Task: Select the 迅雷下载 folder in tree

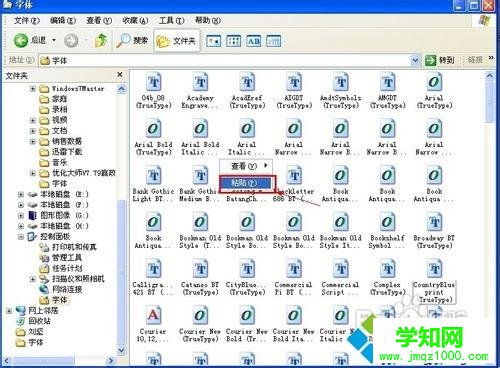Action: click(x=67, y=152)
